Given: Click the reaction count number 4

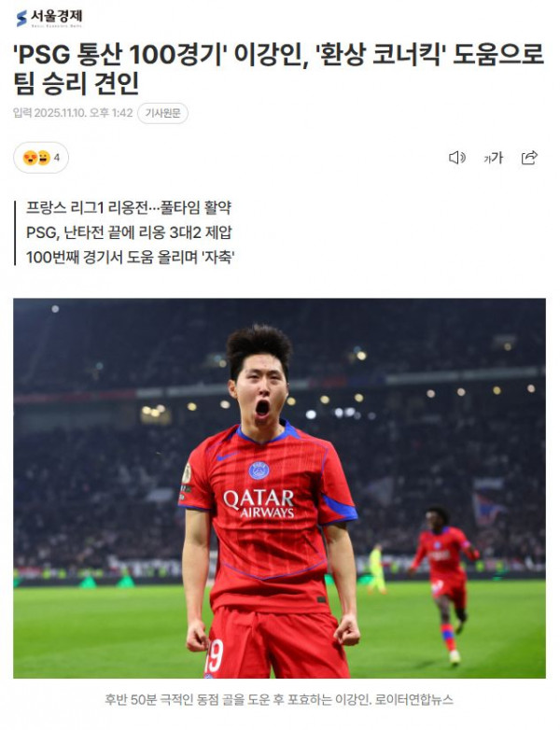Looking at the screenshot, I should 57,158.
